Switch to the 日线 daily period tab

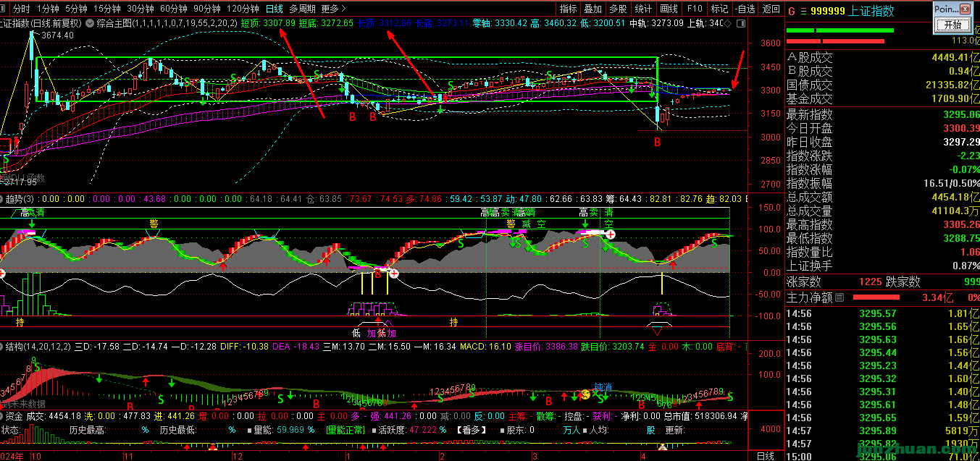(274, 9)
